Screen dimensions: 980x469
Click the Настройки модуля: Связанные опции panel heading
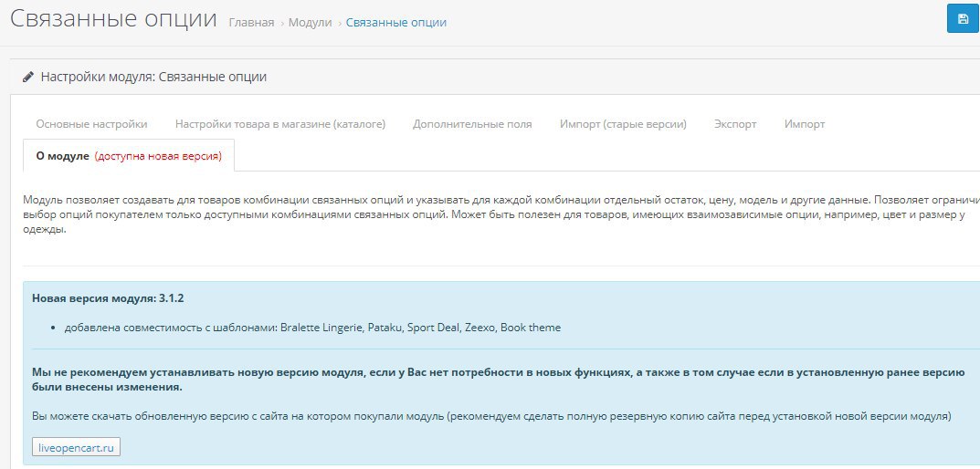pos(153,77)
